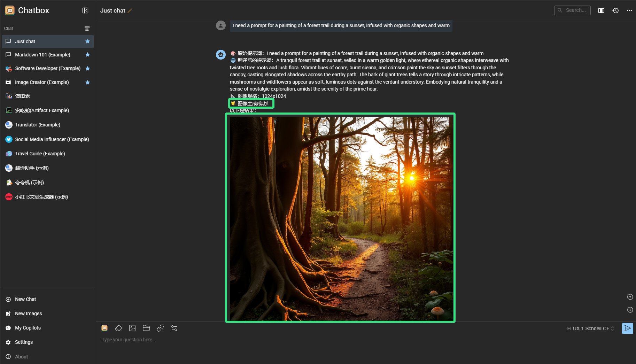This screenshot has height=364, width=636.
Task: Click the assistant robot avatar
Action: pyautogui.click(x=221, y=55)
